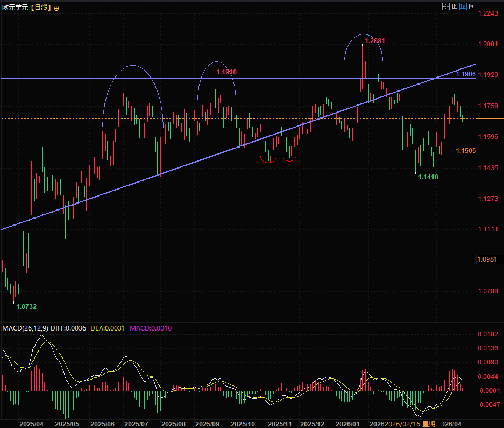Click the 1.0732 bottom price label

(26, 306)
